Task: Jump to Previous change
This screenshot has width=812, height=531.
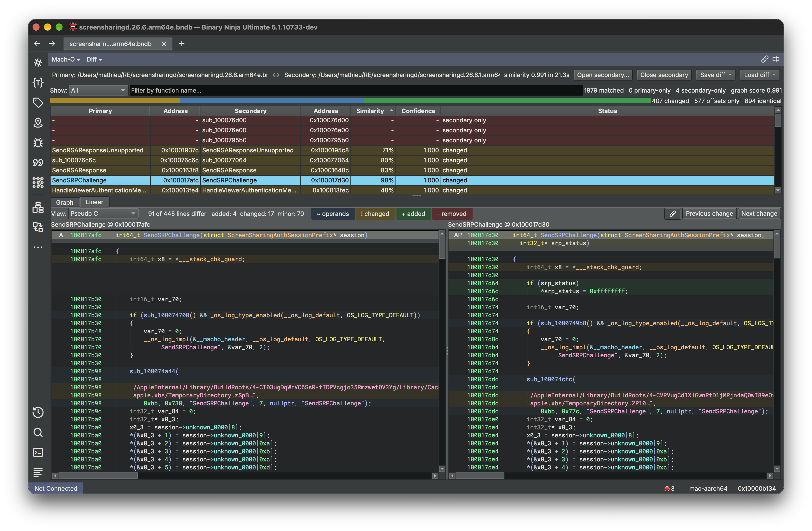Action: 709,214
